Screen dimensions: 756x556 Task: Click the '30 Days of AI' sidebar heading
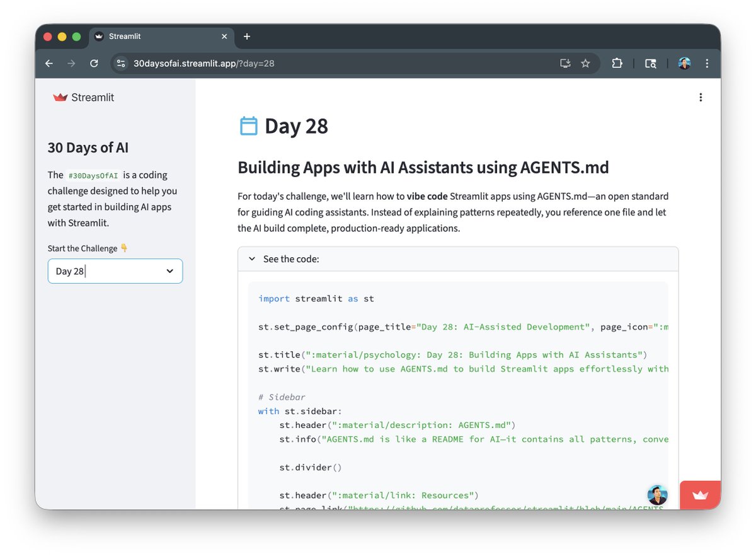pos(88,148)
